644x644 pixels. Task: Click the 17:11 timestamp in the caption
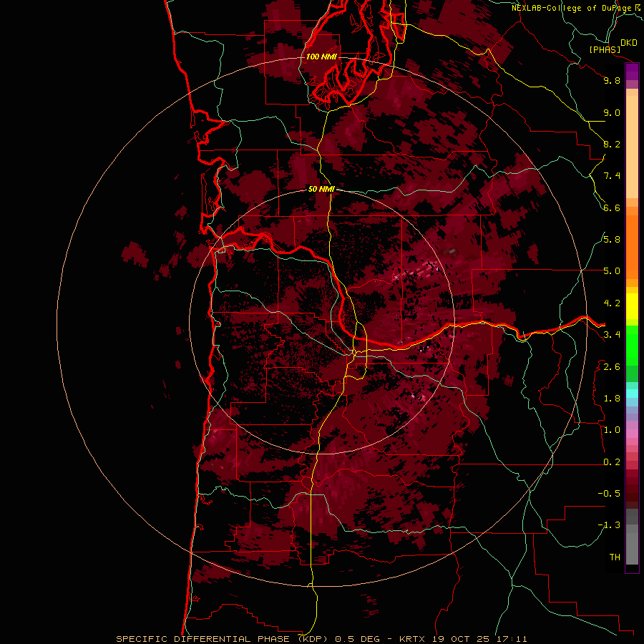pos(512,639)
